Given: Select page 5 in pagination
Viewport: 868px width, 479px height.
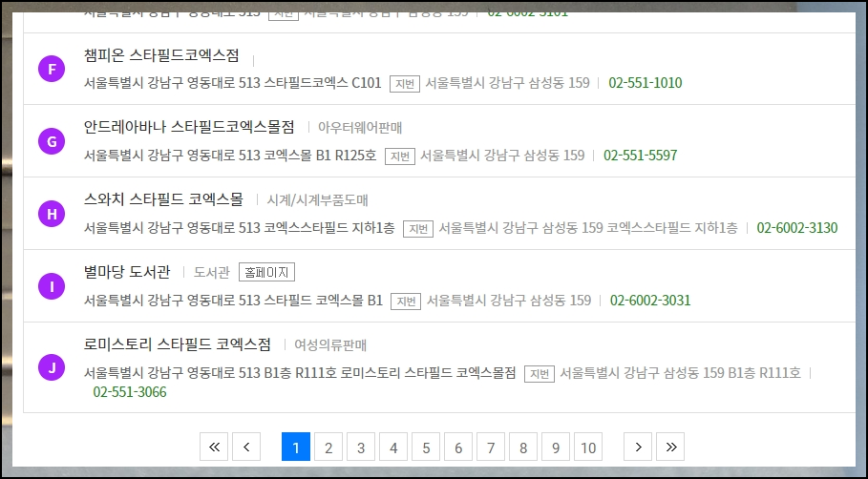Looking at the screenshot, I should [x=426, y=447].
